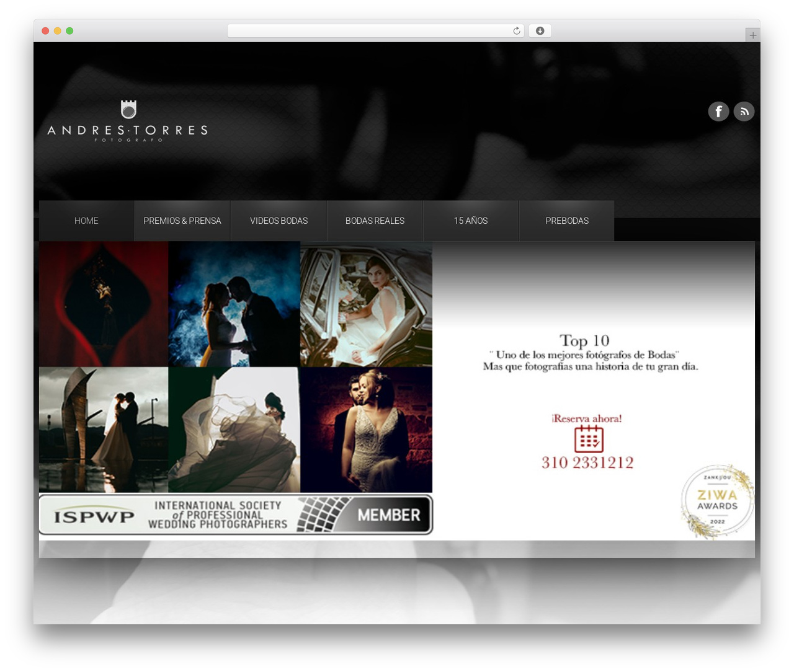
Task: Go to the HOME menu item
Action: tap(86, 221)
